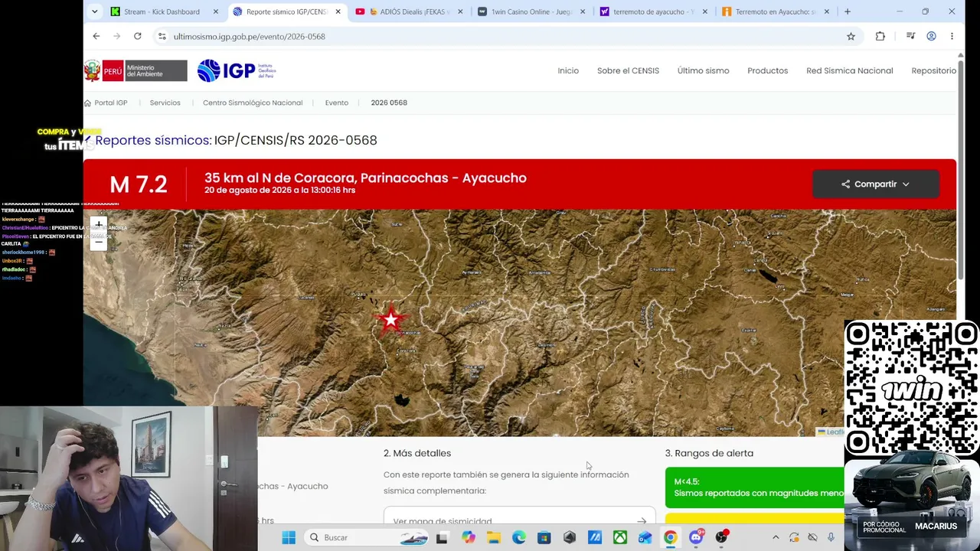Click the page vertical scrollbar
This screenshot has height=551, width=980.
[x=960, y=168]
